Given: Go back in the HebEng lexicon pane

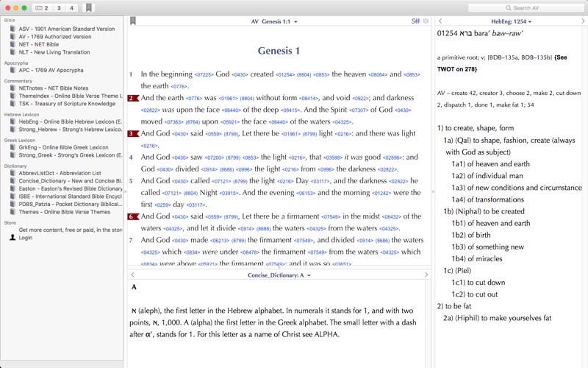Looking at the screenshot, I should pyautogui.click(x=440, y=21).
